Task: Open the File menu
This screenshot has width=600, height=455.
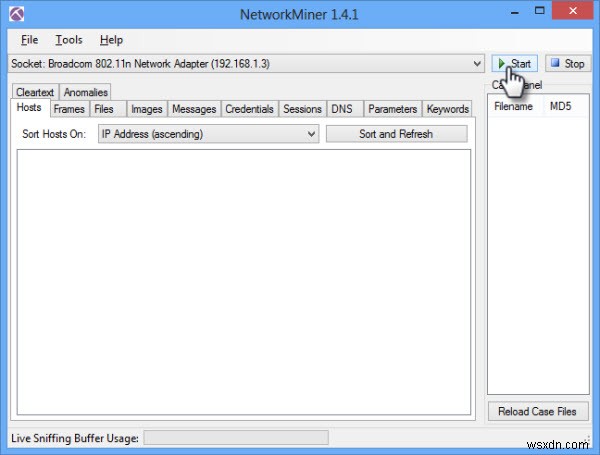Action: tap(29, 40)
